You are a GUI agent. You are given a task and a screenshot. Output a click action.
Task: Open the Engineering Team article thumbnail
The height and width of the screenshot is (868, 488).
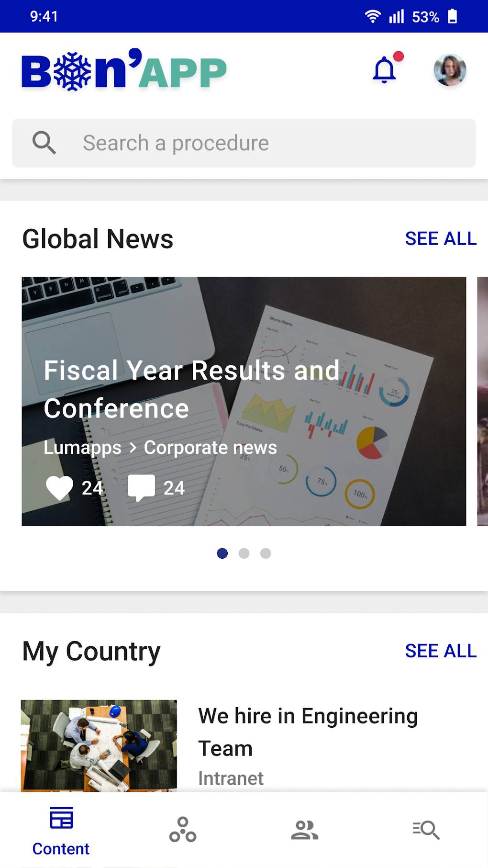[x=99, y=745]
